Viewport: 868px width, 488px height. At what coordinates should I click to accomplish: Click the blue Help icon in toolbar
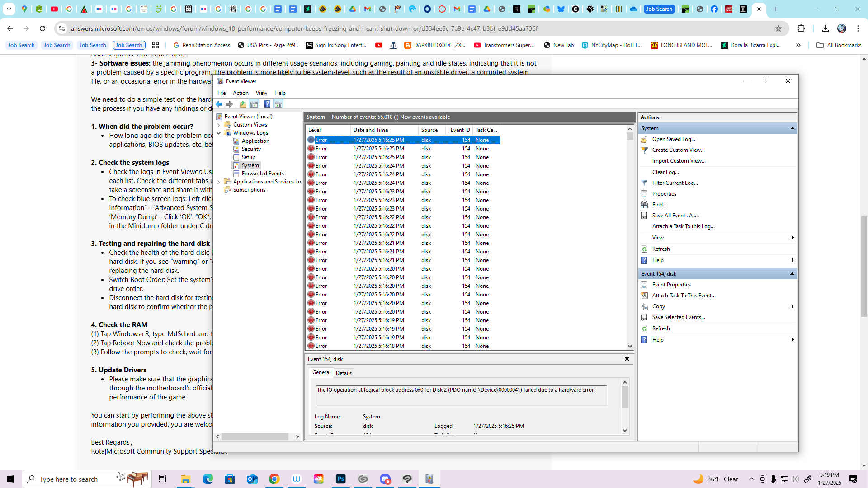(x=267, y=104)
